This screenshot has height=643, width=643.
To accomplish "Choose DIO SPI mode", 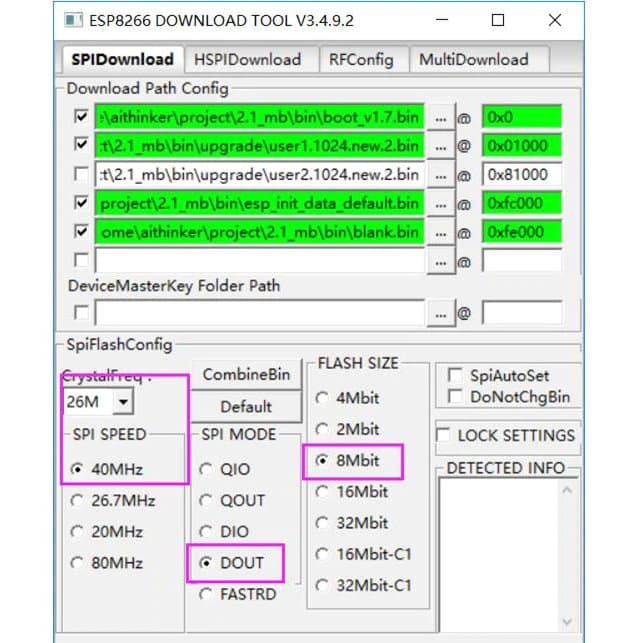I will 224,531.
